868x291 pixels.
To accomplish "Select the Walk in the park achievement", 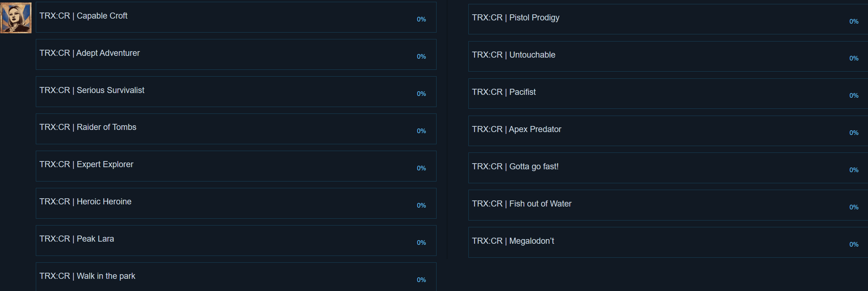I will pos(87,276).
